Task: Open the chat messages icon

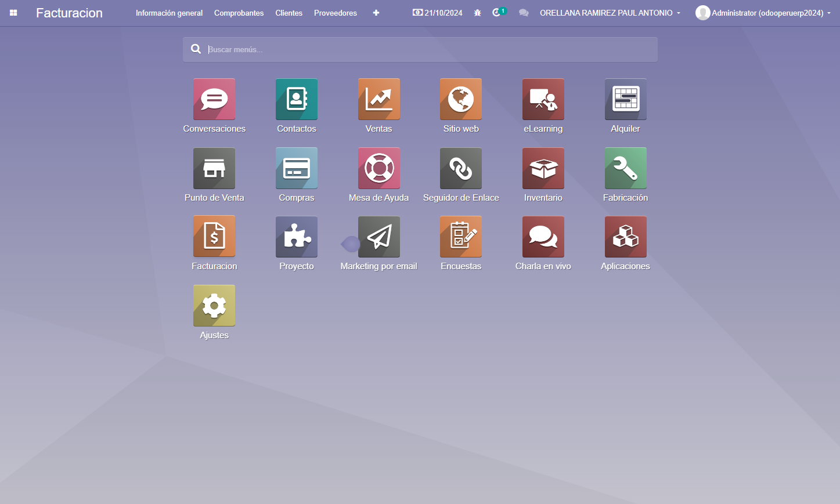Action: pyautogui.click(x=524, y=13)
